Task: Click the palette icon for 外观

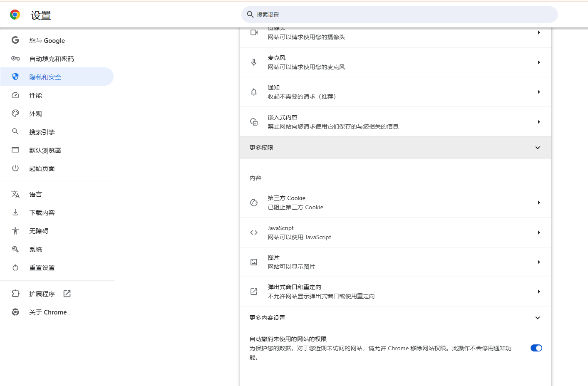Action: click(x=15, y=113)
